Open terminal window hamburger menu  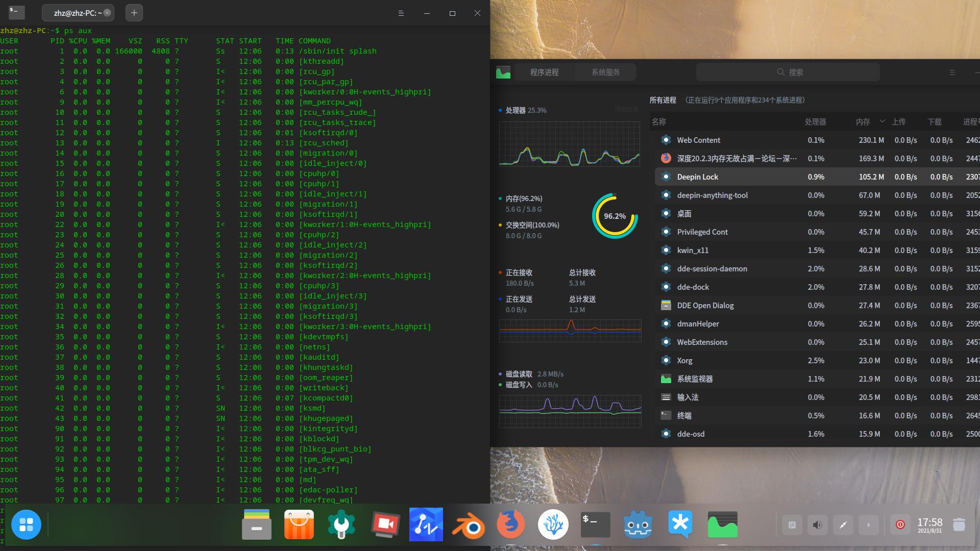[x=401, y=13]
